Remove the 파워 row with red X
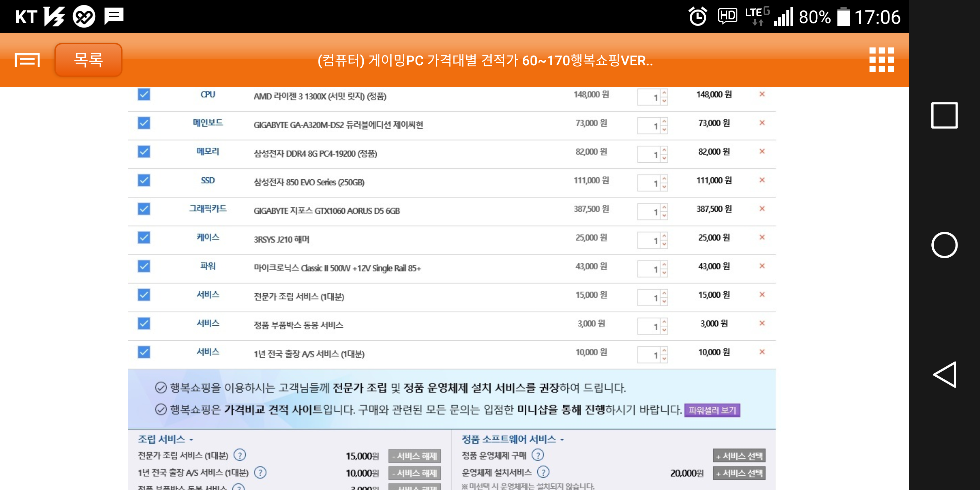 click(762, 266)
